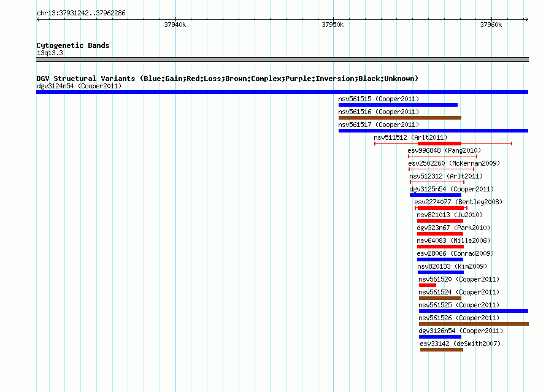
Task: Select the nsv561526 brown complex bar
Action: (x=474, y=324)
